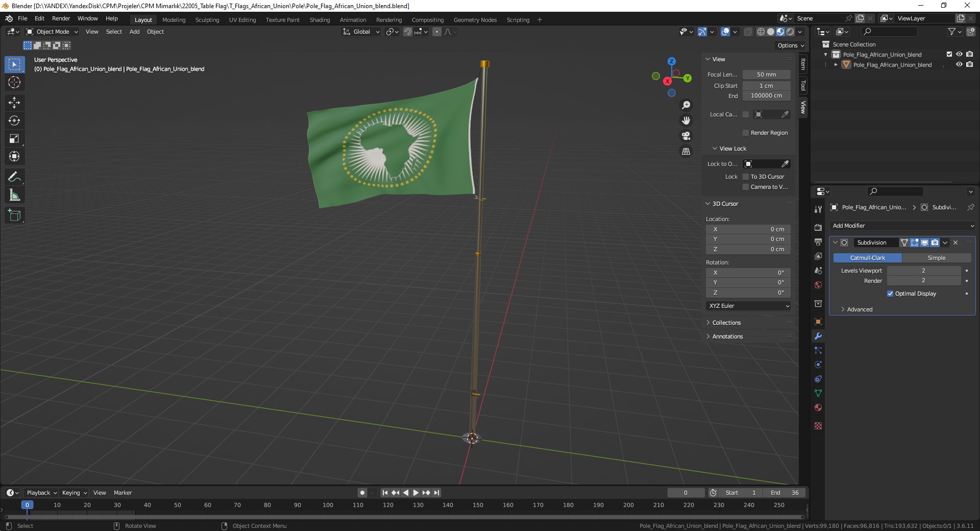The width and height of the screenshot is (980, 531).
Task: Open the Material properties tab
Action: 818,407
